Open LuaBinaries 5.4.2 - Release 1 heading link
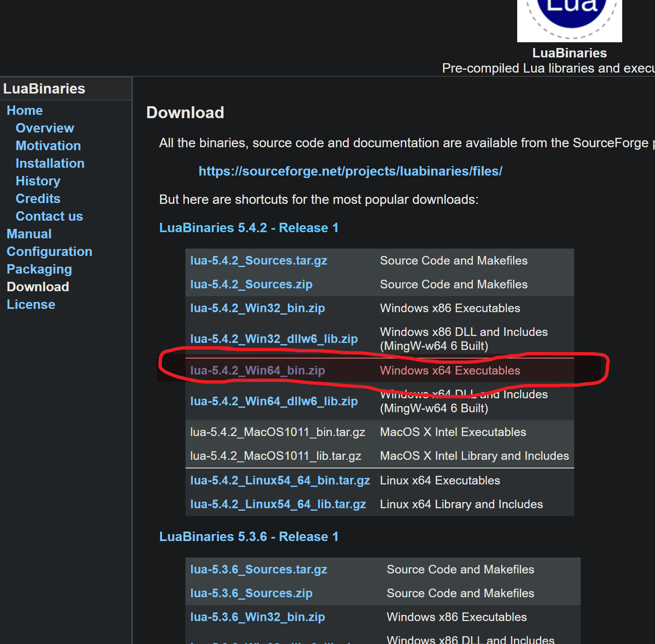This screenshot has width=655, height=644. (249, 228)
